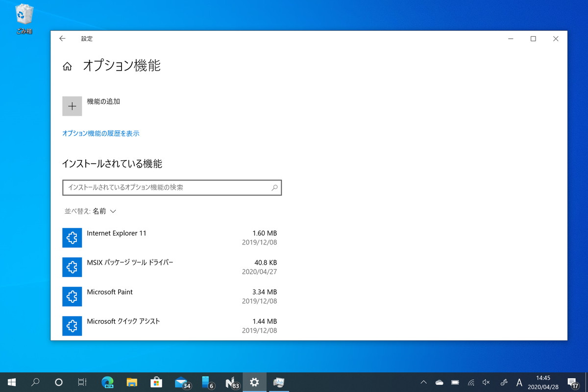Launch Microsoft Edge from the taskbar
Viewport: 588px width, 392px height.
coord(107,382)
